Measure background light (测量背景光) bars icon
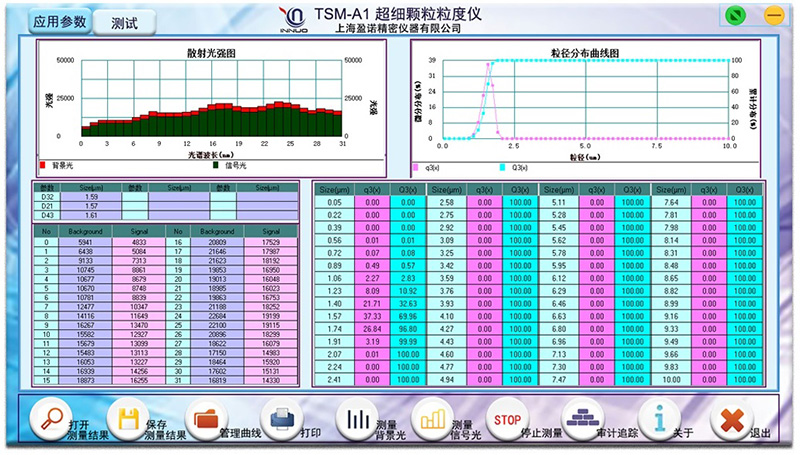The image size is (800, 455). click(355, 420)
